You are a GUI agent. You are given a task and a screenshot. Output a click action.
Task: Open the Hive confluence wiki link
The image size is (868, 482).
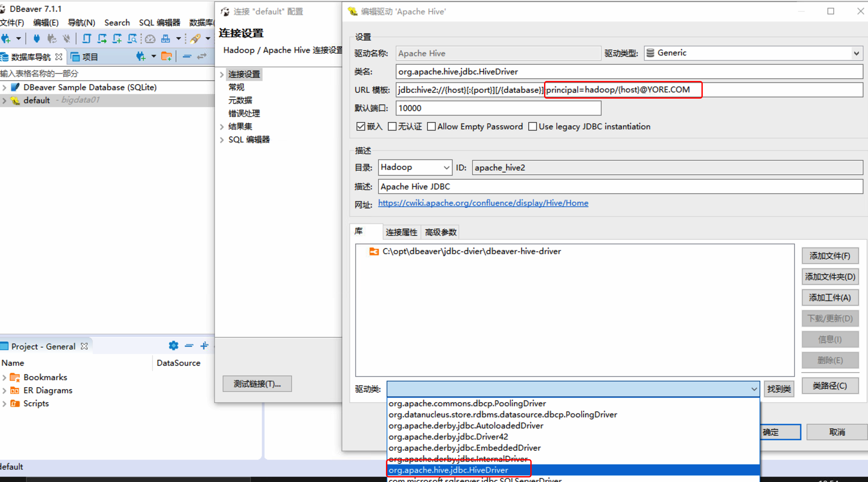[x=483, y=203]
